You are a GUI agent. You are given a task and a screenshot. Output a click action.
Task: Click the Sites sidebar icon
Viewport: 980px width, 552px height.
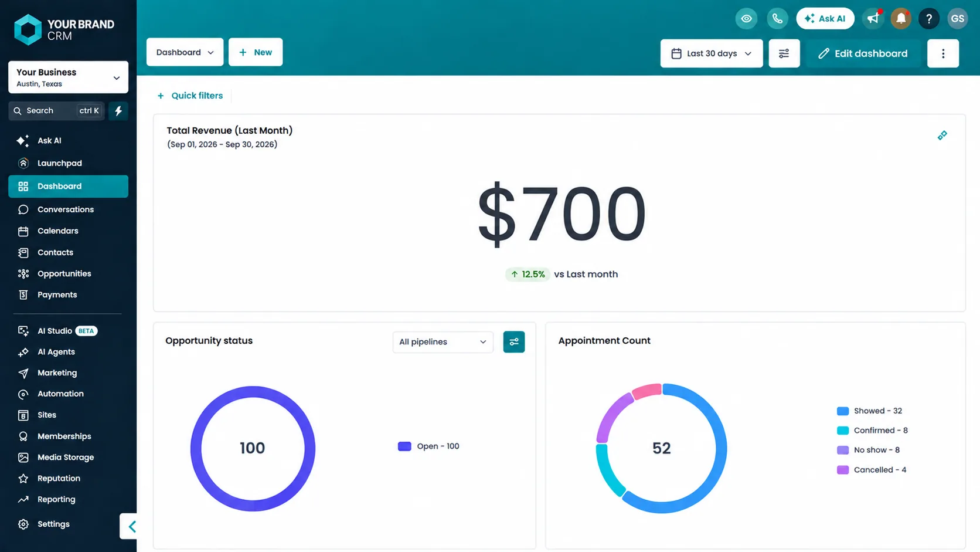23,415
